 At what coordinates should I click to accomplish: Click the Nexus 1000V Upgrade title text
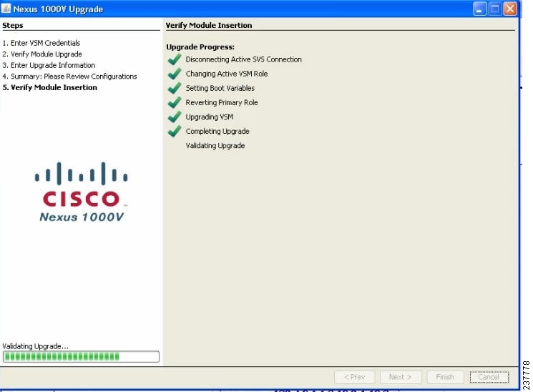pos(58,9)
